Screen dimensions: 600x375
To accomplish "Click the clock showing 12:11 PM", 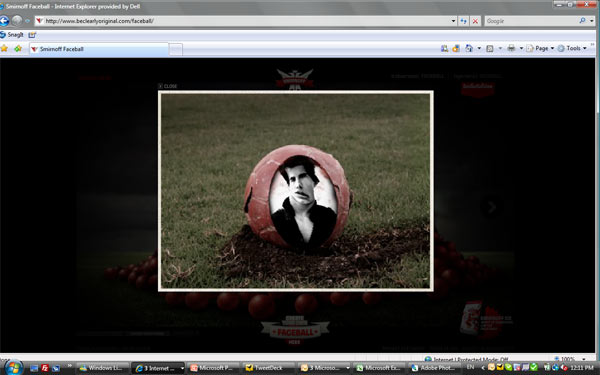I will click(x=582, y=368).
